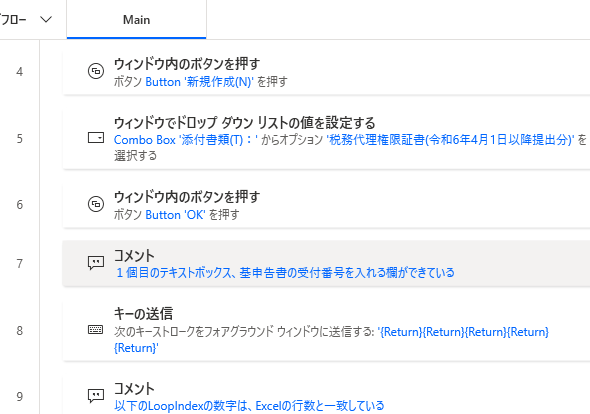Open the subflow dropdown chevron
The height and width of the screenshot is (414, 590).
[46, 19]
